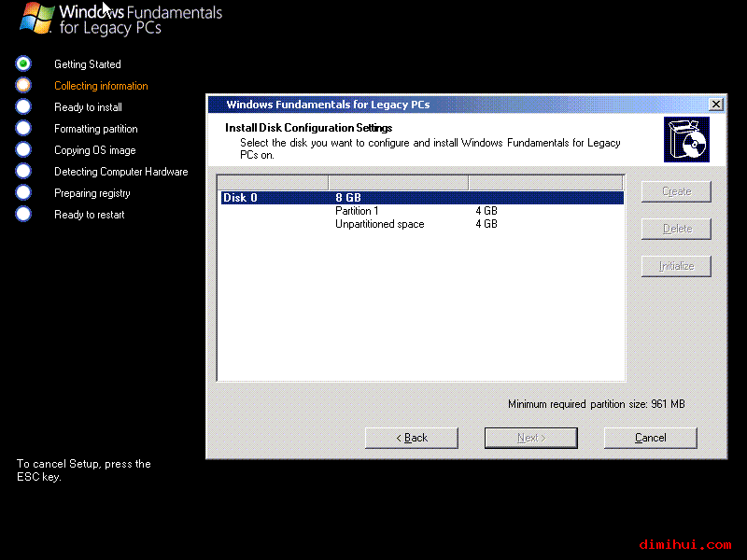Image resolution: width=747 pixels, height=560 pixels.
Task: Click the 'Getting Started' step label
Action: (x=88, y=64)
